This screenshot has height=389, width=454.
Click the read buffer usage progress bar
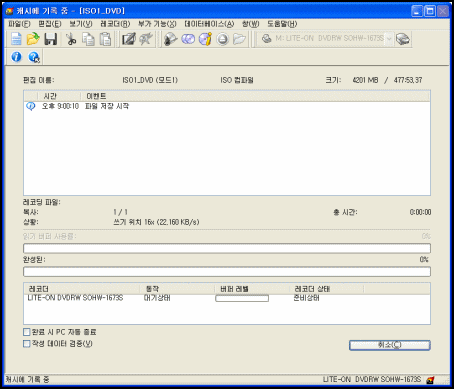click(x=227, y=248)
